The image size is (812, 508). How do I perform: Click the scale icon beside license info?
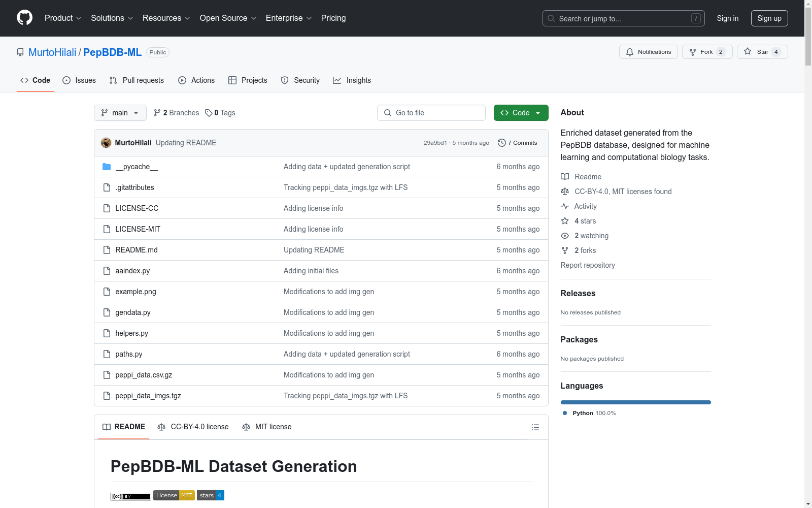point(565,192)
